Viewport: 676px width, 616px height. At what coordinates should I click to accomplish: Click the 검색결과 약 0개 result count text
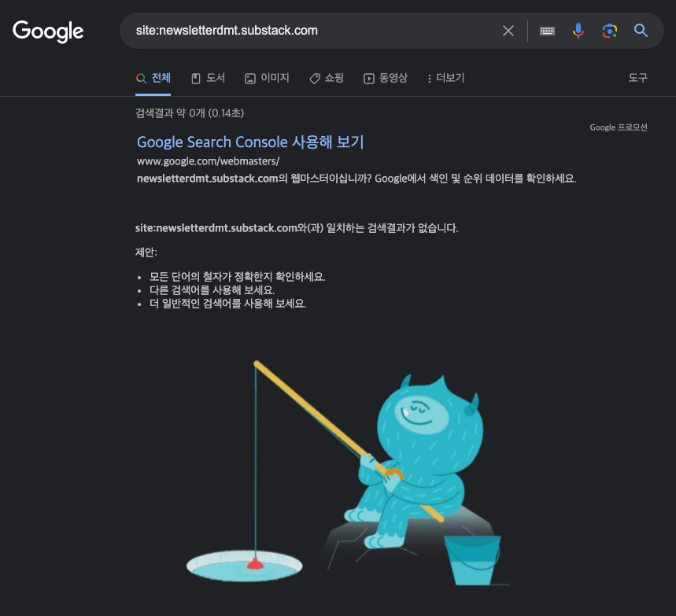(x=190, y=113)
